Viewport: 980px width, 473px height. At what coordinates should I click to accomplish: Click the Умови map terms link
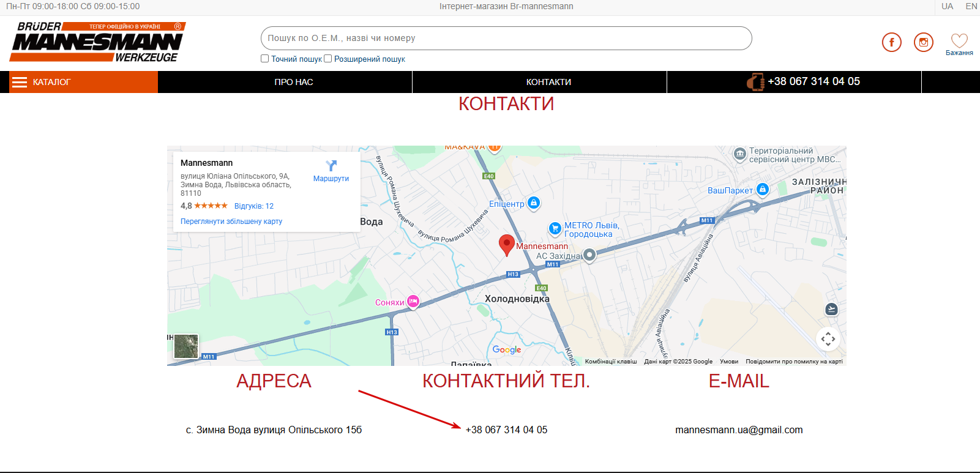[729, 362]
